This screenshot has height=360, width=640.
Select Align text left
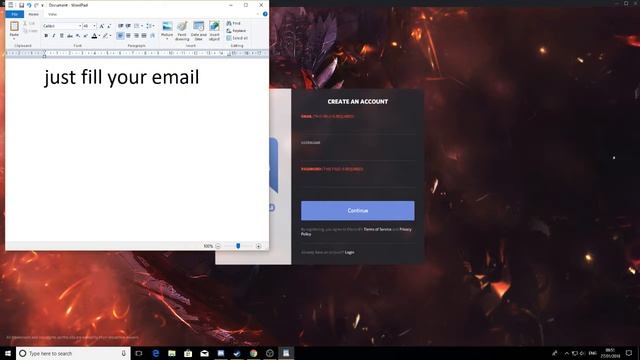(120, 36)
